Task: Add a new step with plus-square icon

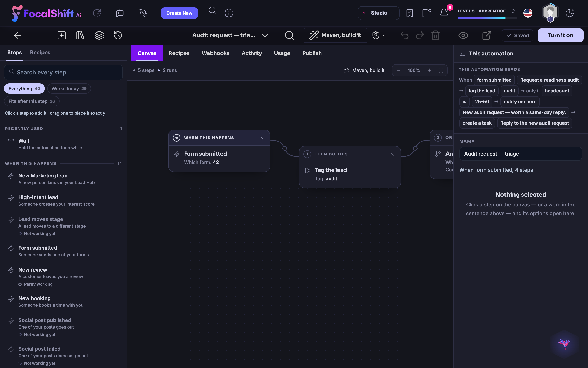Action: tap(61, 35)
